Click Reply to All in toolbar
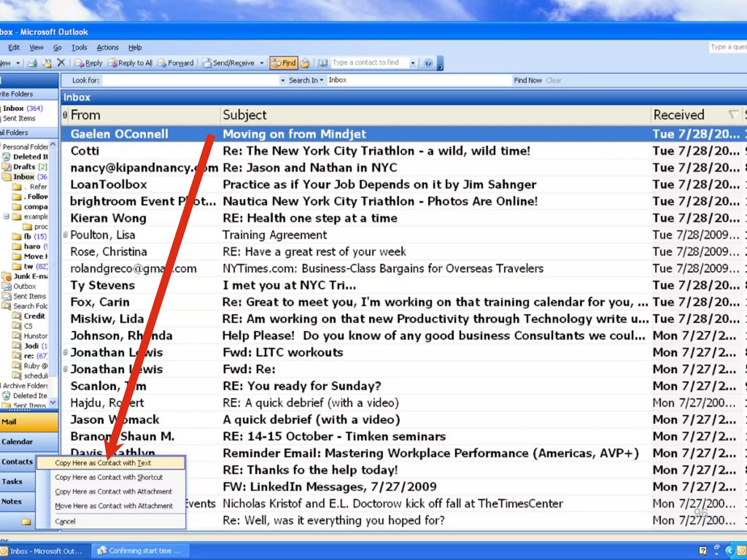The height and width of the screenshot is (560, 747). [130, 63]
